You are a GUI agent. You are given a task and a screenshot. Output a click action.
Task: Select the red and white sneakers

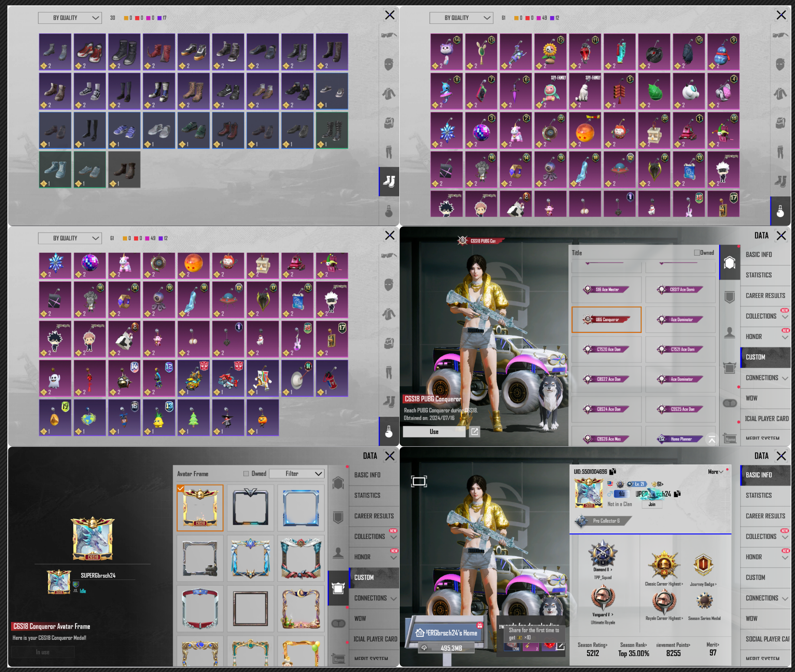pos(90,52)
